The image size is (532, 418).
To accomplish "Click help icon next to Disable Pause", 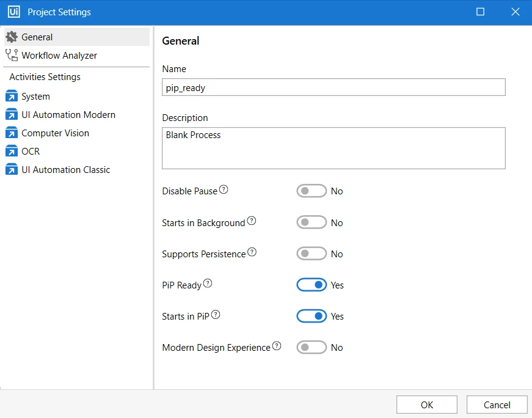I will coord(224,189).
